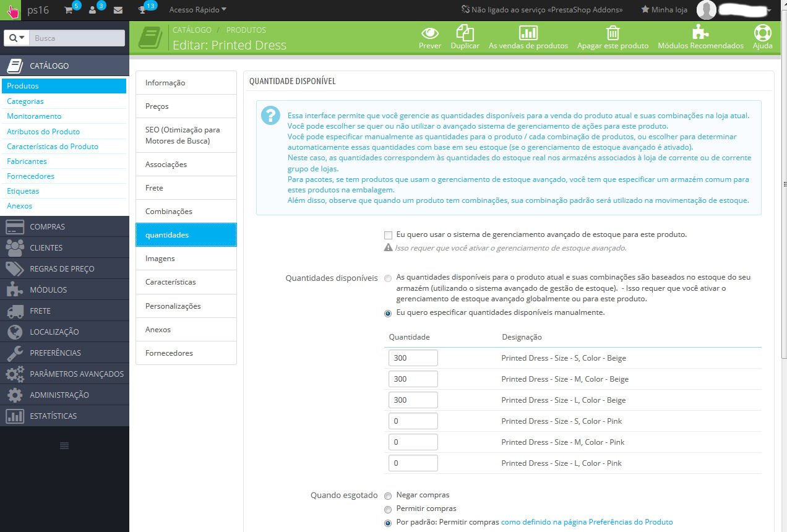Image resolution: width=787 pixels, height=532 pixels.
Task: Switch to the SEO product tab
Action: (x=186, y=135)
